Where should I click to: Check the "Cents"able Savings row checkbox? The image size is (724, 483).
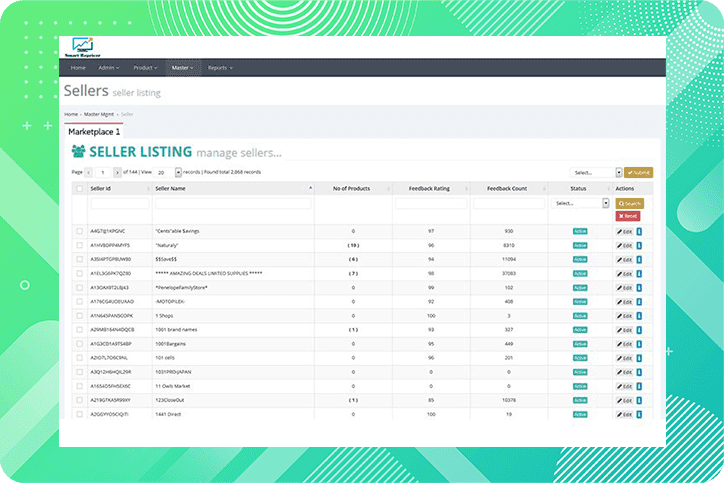pos(79,231)
